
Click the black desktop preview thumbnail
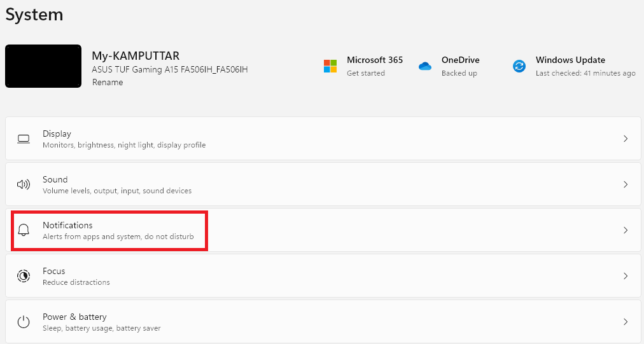(43, 66)
